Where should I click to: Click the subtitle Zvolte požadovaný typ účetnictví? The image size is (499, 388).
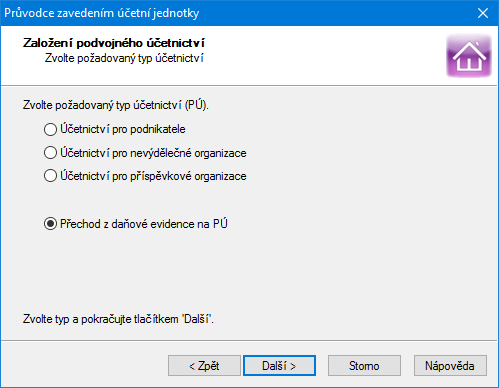(124, 58)
